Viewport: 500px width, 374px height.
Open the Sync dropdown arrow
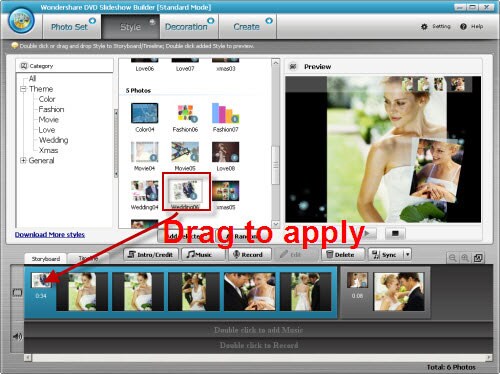(x=407, y=255)
